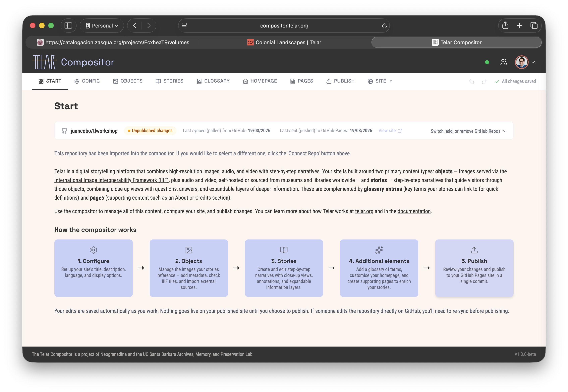
Task: Reload the page with the refresh icon
Action: pos(384,26)
